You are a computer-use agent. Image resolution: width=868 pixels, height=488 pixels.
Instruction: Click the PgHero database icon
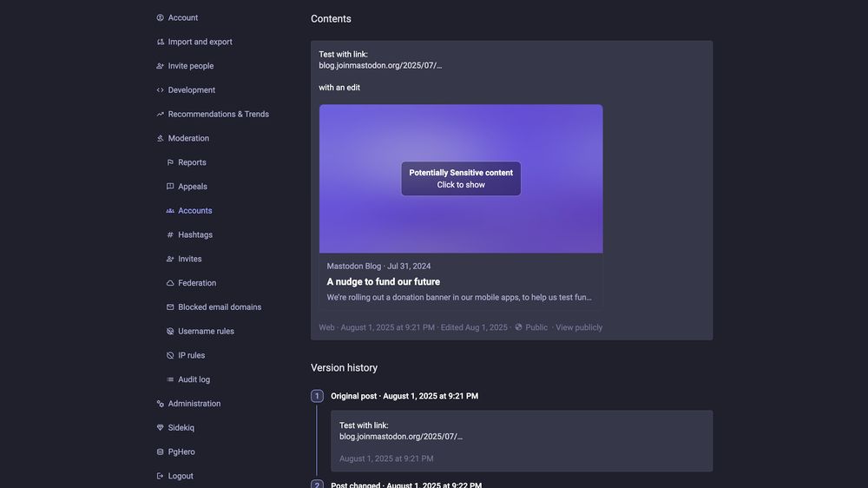pyautogui.click(x=160, y=452)
